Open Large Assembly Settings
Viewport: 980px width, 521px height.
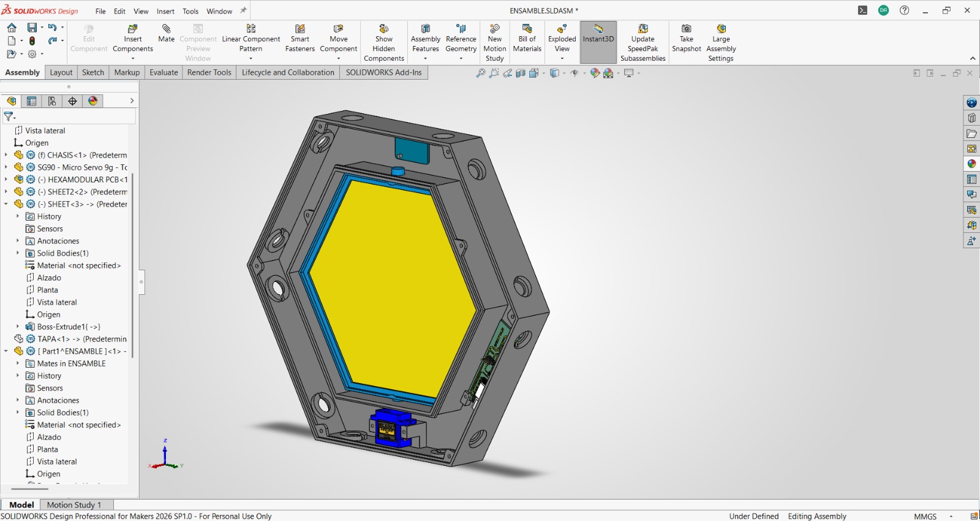click(721, 43)
